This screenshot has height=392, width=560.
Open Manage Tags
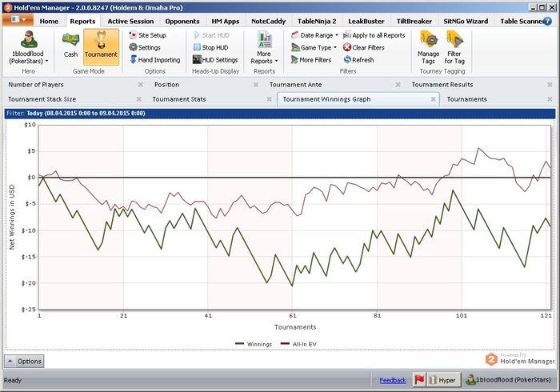point(429,46)
